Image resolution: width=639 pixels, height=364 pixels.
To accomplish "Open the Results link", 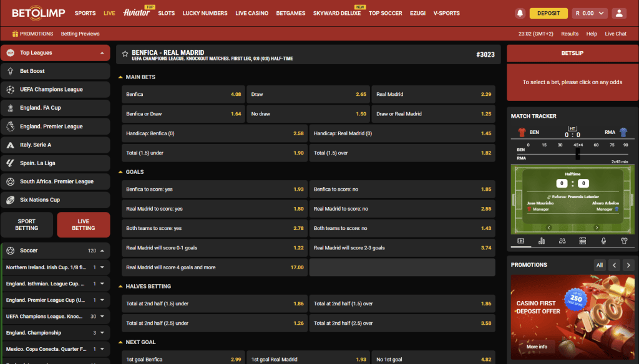I will pos(570,34).
